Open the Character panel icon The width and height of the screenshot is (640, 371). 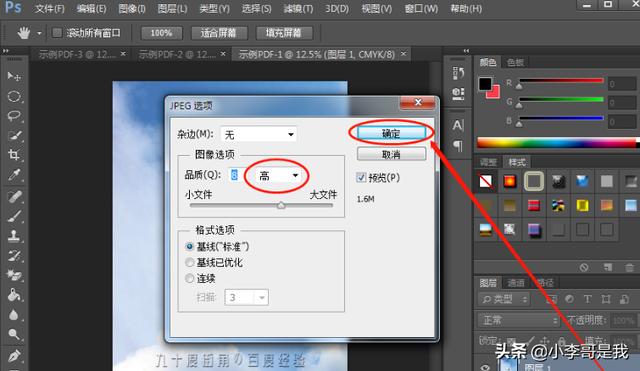click(458, 125)
